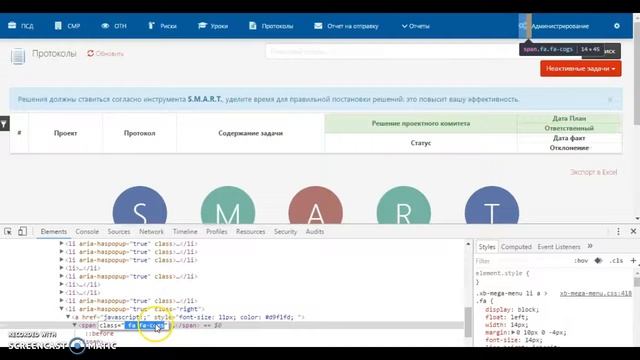Open the Уроки menu item
This screenshot has height=360, width=640.
[213, 26]
